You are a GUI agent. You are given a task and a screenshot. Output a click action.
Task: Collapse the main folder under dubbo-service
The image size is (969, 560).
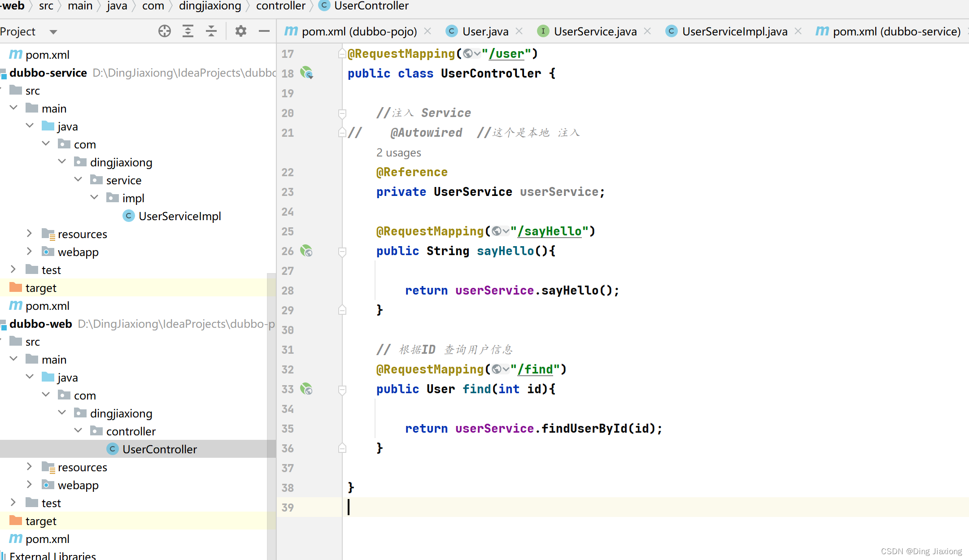pos(13,108)
